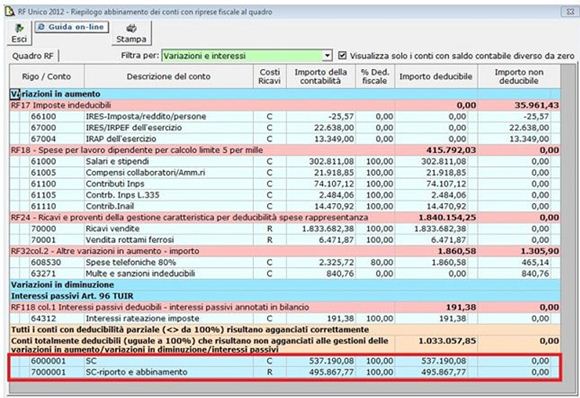
Task: Select account 608530 Spese telefoniche 80%
Action: [x=285, y=262]
